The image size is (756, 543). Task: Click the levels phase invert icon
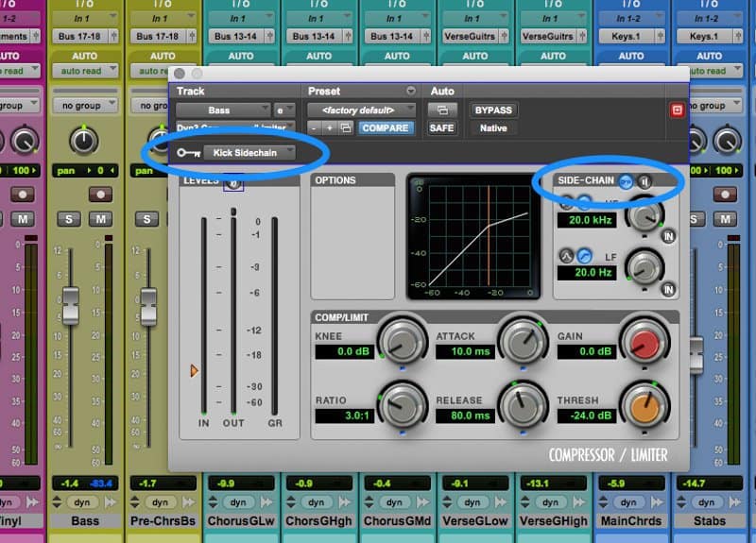pyautogui.click(x=232, y=182)
